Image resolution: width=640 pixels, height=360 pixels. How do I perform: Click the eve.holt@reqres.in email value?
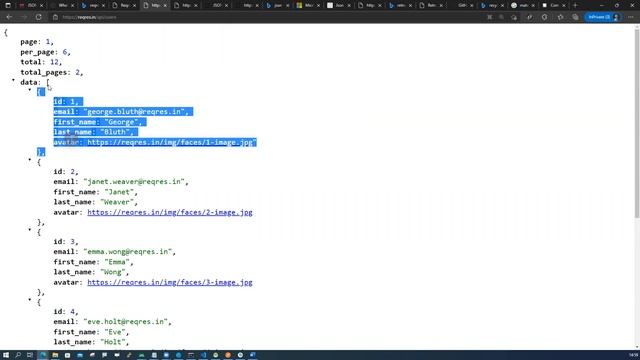(125, 322)
